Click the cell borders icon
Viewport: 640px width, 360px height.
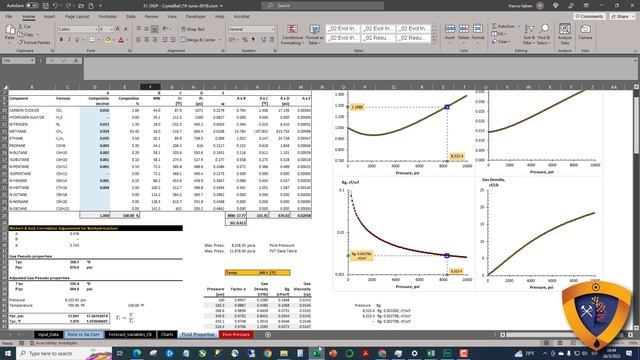click(x=92, y=40)
